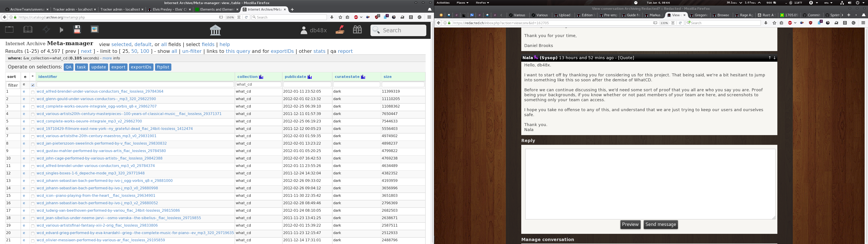Image resolution: width=868 pixels, height=244 pixels.
Task: Check the box for wcd_jean-sibelius row 18
Action: click(x=33, y=218)
